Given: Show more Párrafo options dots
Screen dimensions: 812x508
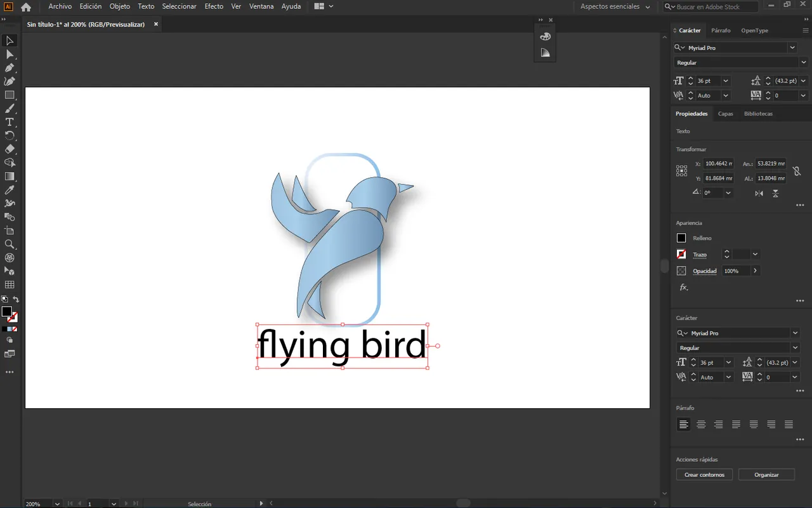Looking at the screenshot, I should tap(800, 439).
